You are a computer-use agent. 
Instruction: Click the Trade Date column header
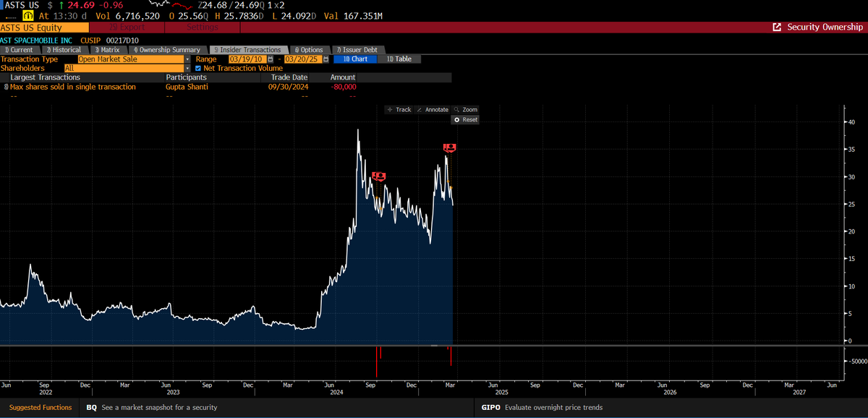pos(289,77)
